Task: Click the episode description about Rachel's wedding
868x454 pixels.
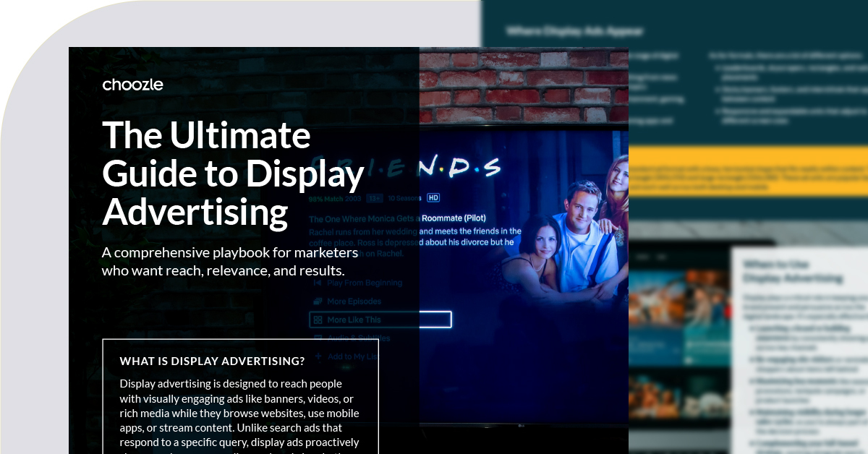Action: coord(415,242)
